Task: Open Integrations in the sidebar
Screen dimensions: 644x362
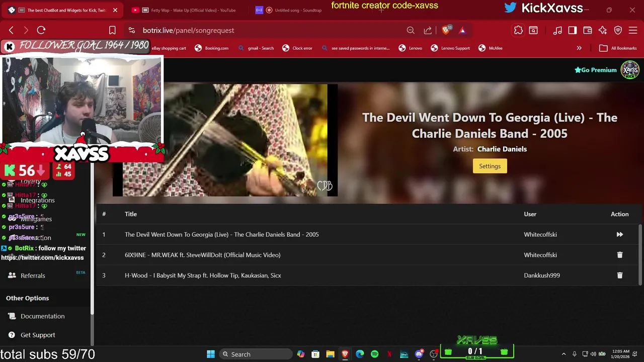Action: pyautogui.click(x=38, y=200)
